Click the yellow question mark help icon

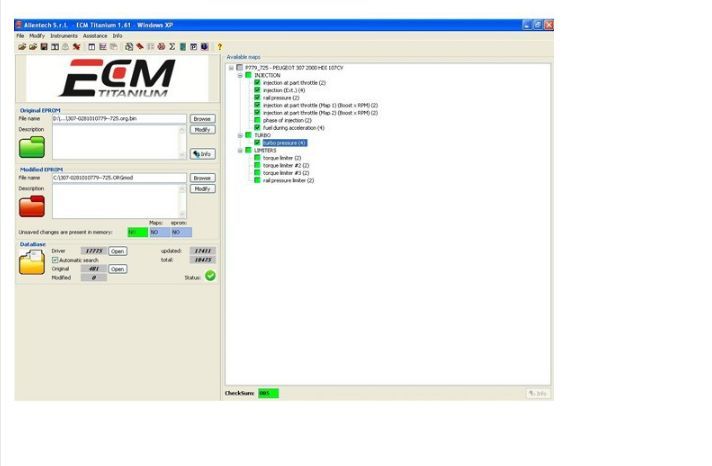[x=220, y=47]
